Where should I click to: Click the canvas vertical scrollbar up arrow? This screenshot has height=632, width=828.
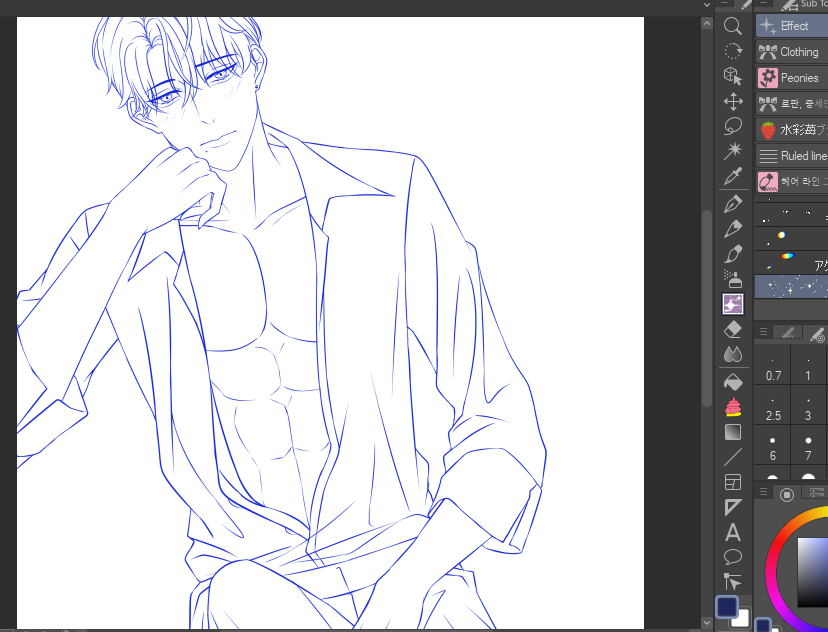pyautogui.click(x=707, y=23)
